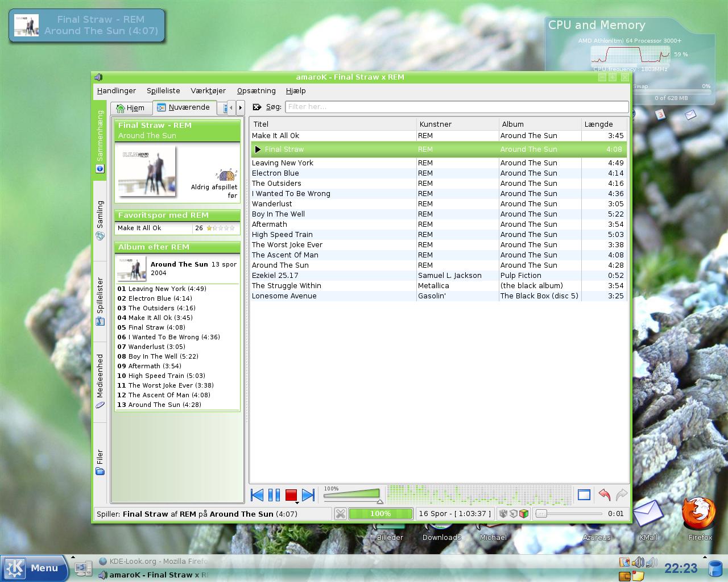Select Ezekiel 25.17 in the playlist
Image resolution: width=728 pixels, height=582 pixels.
pos(439,276)
